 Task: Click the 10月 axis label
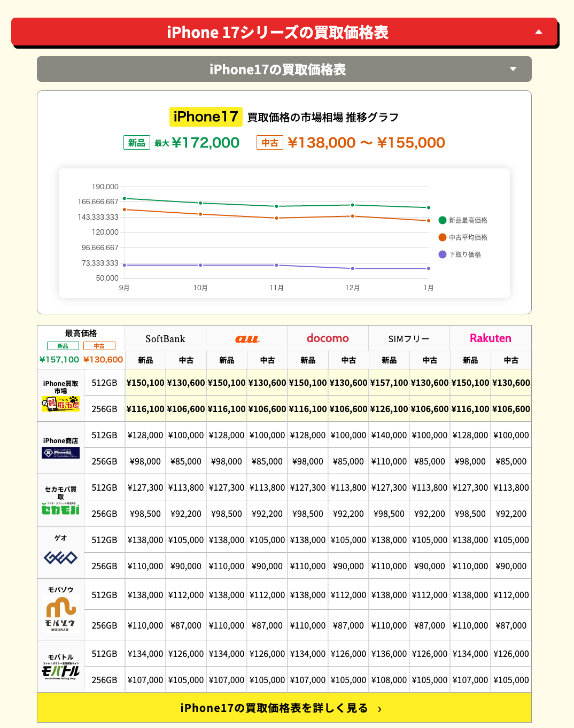200,288
